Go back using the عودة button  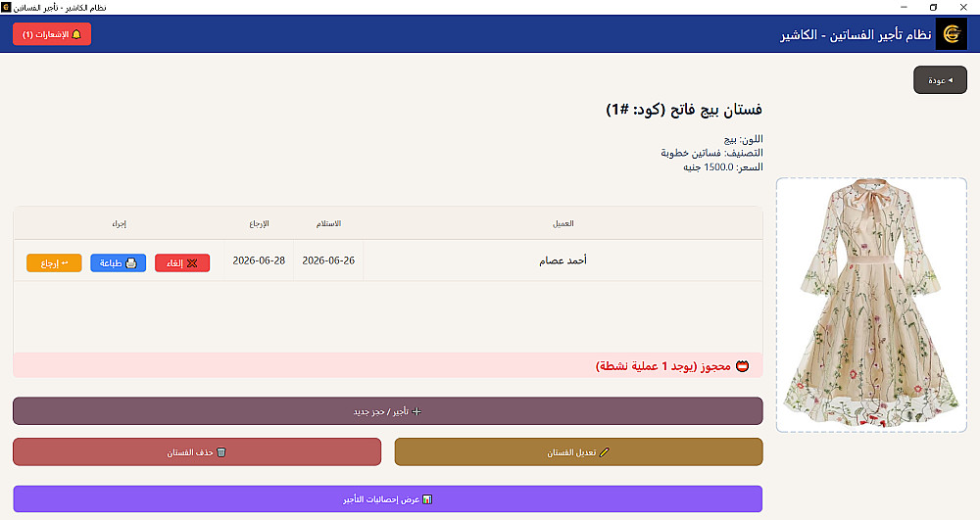click(940, 80)
